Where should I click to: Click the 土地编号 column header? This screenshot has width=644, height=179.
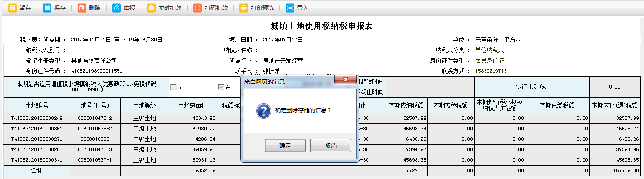coord(37,105)
